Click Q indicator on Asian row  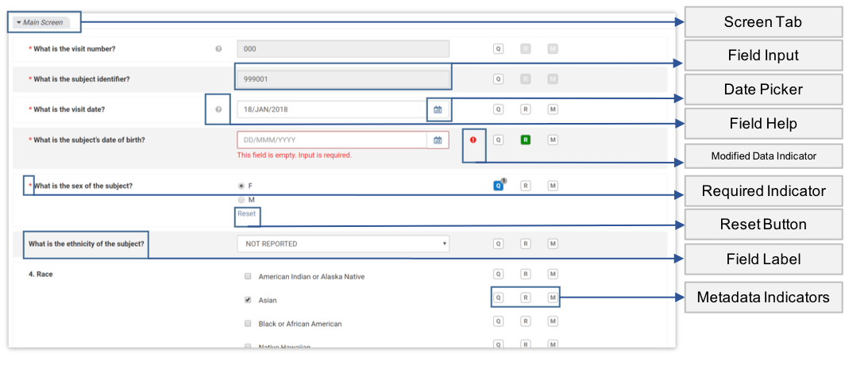click(498, 298)
